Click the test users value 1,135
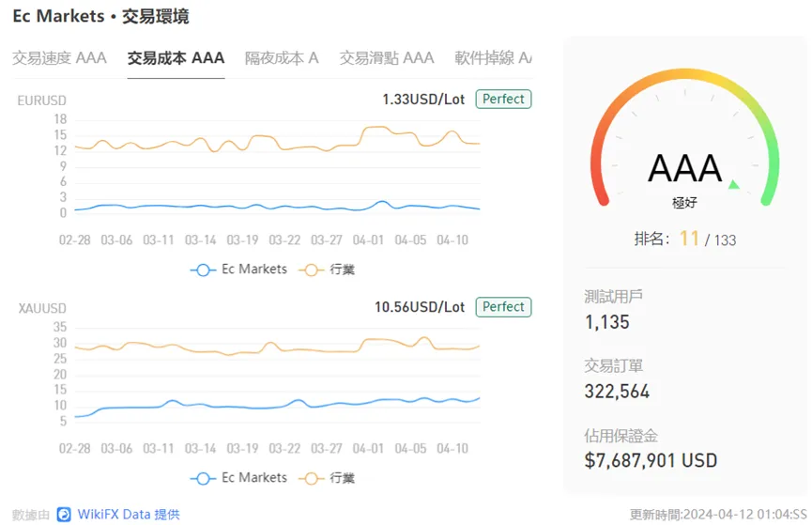This screenshot has width=812, height=525. 607,322
